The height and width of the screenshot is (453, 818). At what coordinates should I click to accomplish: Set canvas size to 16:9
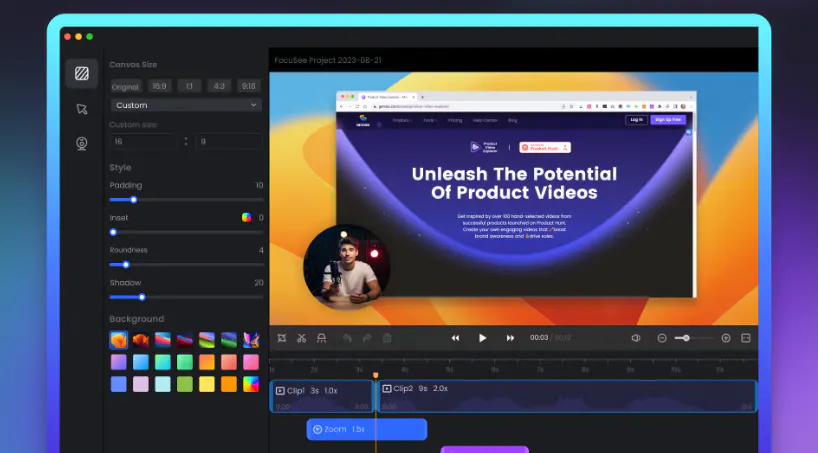click(x=159, y=86)
